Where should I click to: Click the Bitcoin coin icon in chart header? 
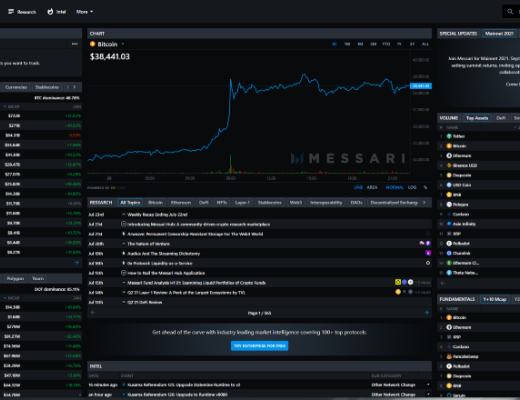tap(93, 44)
